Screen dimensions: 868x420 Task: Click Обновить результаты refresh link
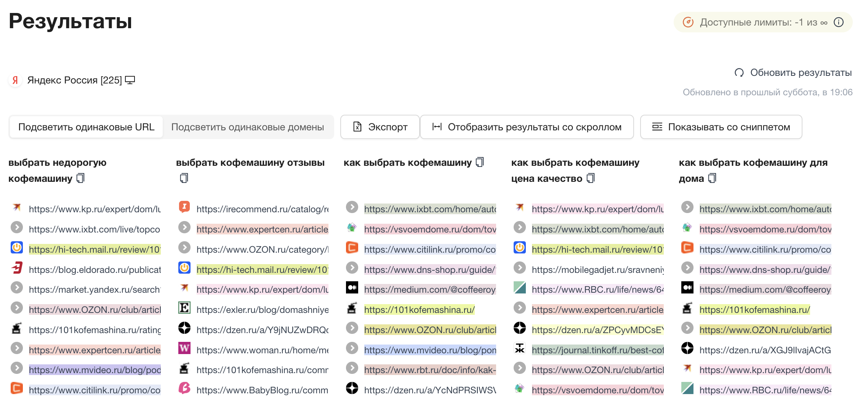tap(793, 72)
